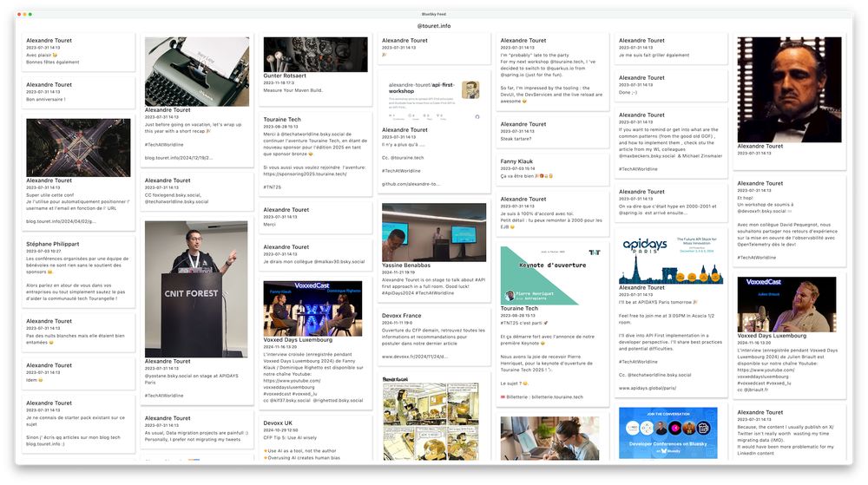Viewport: 868px width, 485px height.
Task: Click the 'Because, the content I usually publish' post
Action: click(786, 440)
